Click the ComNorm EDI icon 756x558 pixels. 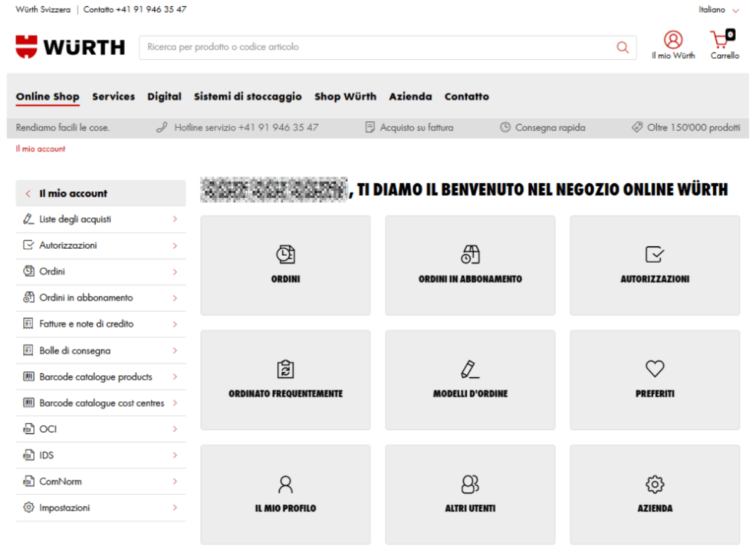pos(28,481)
